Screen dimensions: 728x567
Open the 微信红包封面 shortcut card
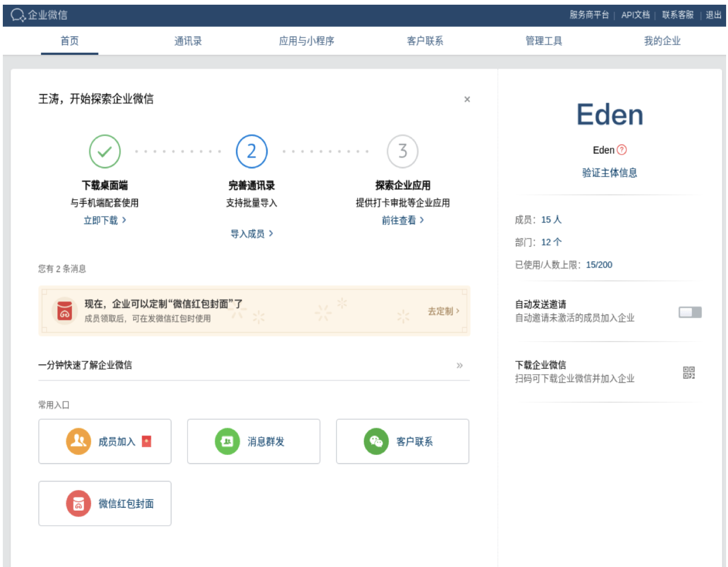click(x=105, y=503)
